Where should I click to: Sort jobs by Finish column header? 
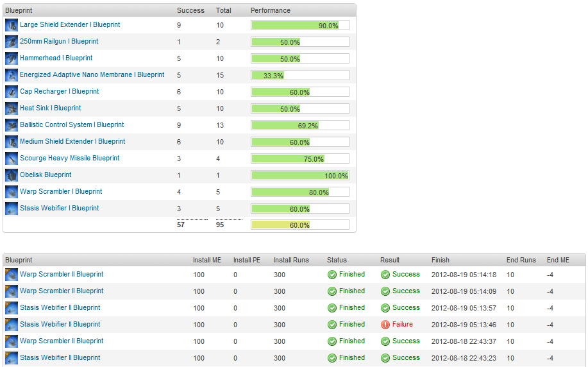pos(441,260)
